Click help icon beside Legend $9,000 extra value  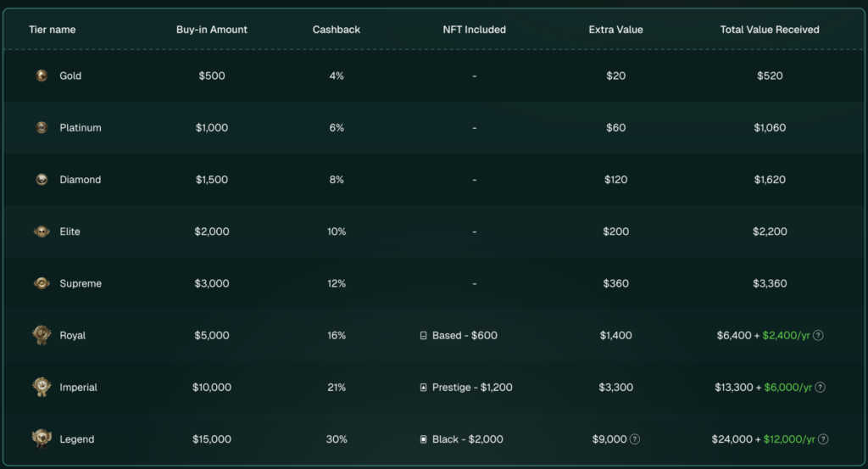click(635, 439)
